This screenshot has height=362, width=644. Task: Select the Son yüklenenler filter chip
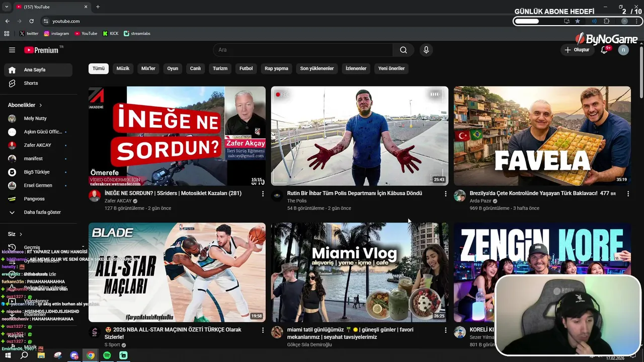tap(317, 68)
